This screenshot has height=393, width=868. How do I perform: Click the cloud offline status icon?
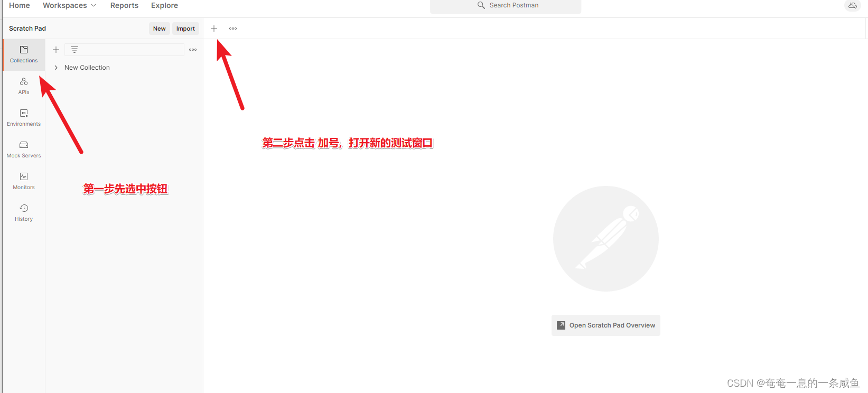point(853,5)
